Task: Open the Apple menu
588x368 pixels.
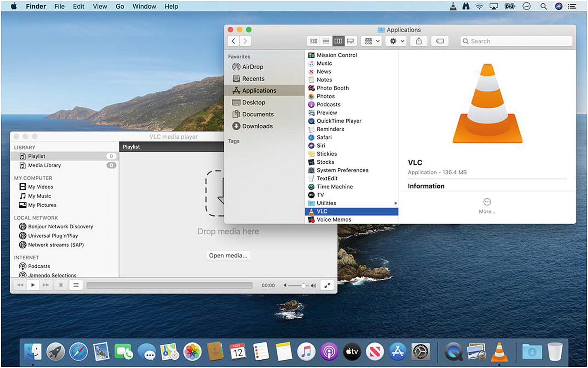Action: coord(14,6)
